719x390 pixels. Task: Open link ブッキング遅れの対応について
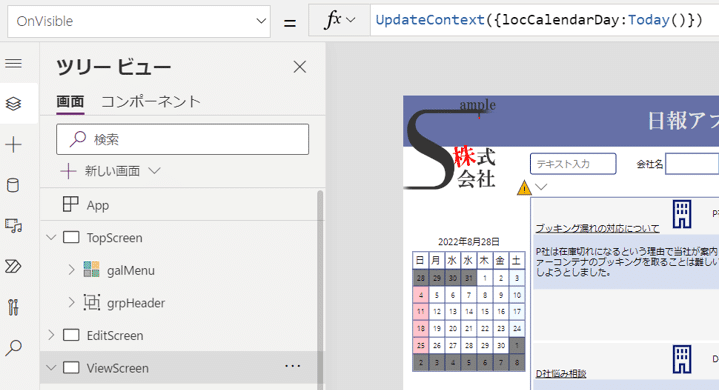point(597,228)
